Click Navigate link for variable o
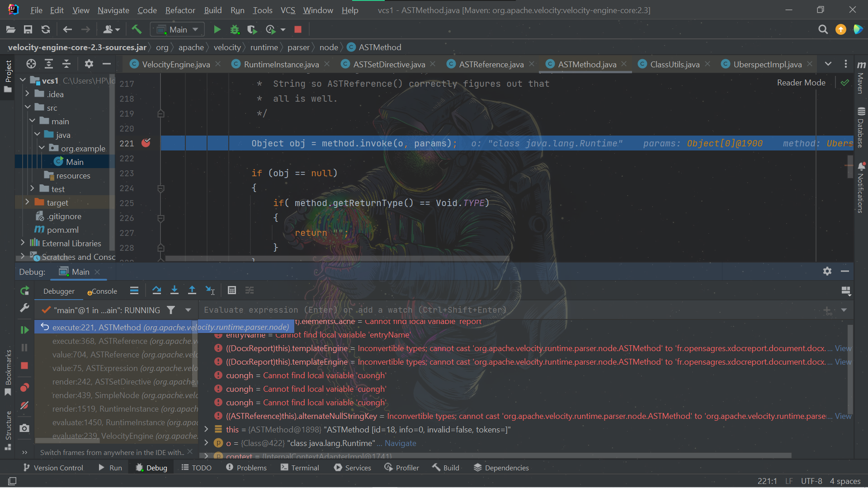868x488 pixels. point(400,443)
